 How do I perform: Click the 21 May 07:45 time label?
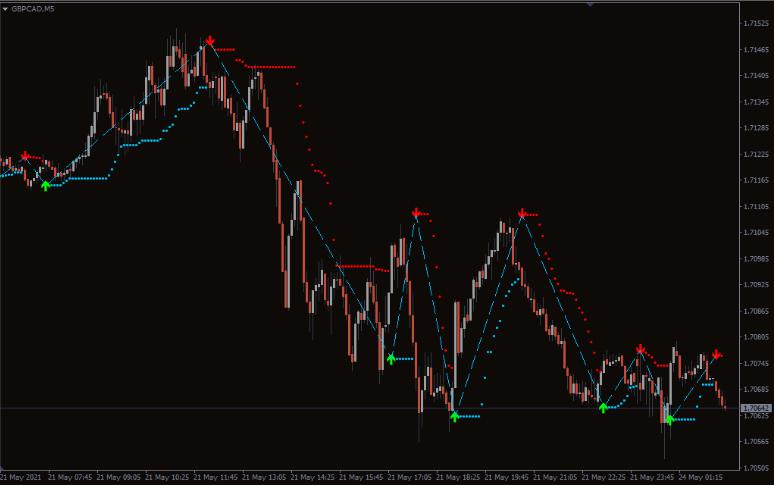click(70, 478)
